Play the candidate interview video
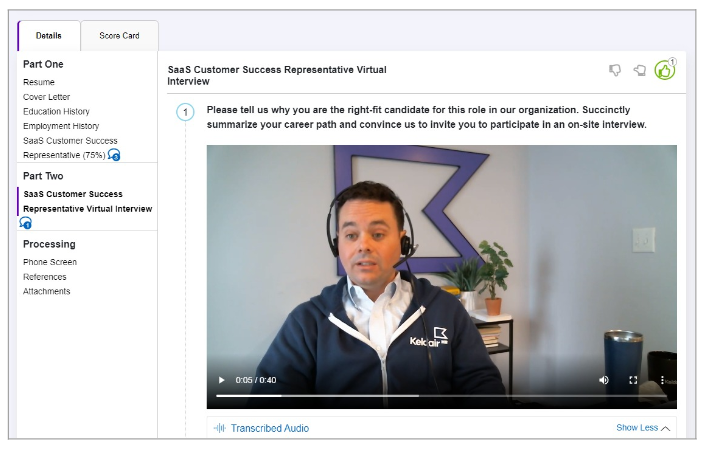 (221, 380)
